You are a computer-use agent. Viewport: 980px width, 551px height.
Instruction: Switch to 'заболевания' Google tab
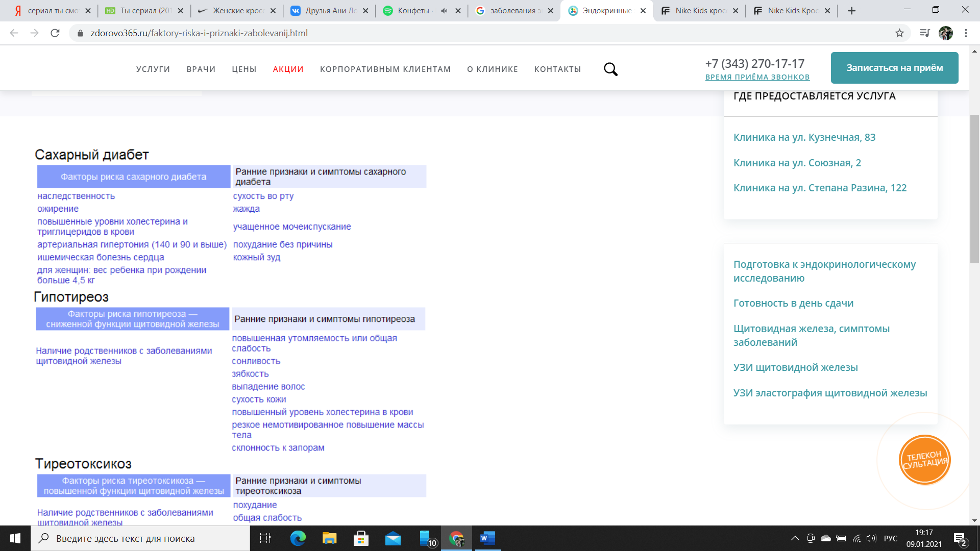pyautogui.click(x=513, y=11)
